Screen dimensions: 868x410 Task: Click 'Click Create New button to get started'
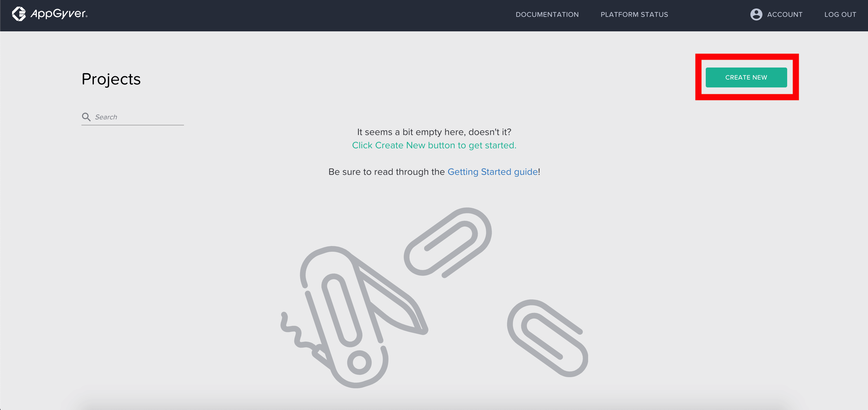pos(434,145)
